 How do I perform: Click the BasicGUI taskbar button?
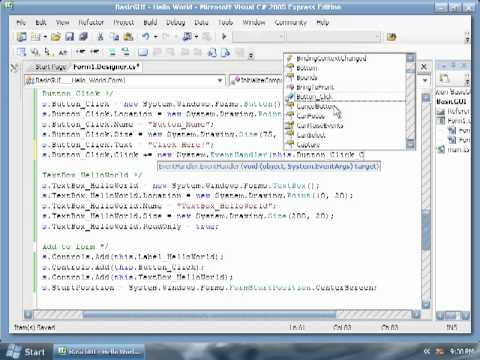click(x=99, y=351)
